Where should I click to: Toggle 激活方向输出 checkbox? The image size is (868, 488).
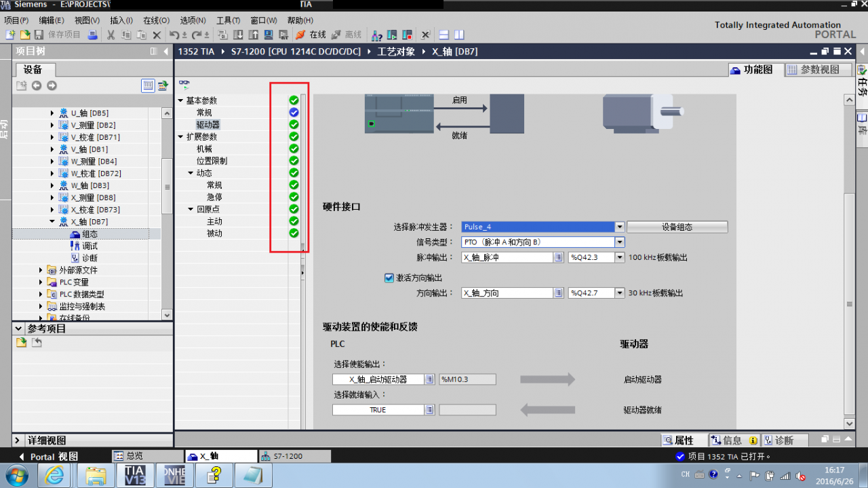(389, 278)
